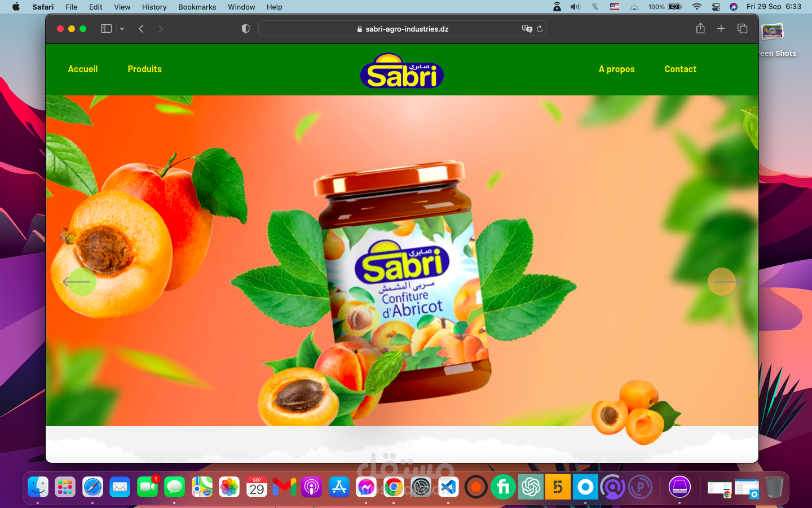Go forward with the Safari forward arrow
The height and width of the screenshot is (508, 812).
click(x=161, y=29)
